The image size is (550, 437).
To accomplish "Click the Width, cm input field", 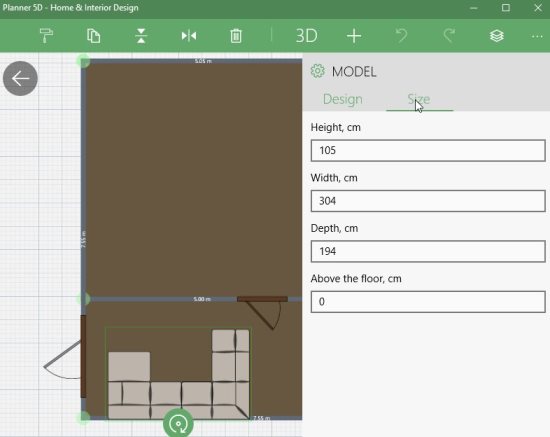I will click(428, 201).
